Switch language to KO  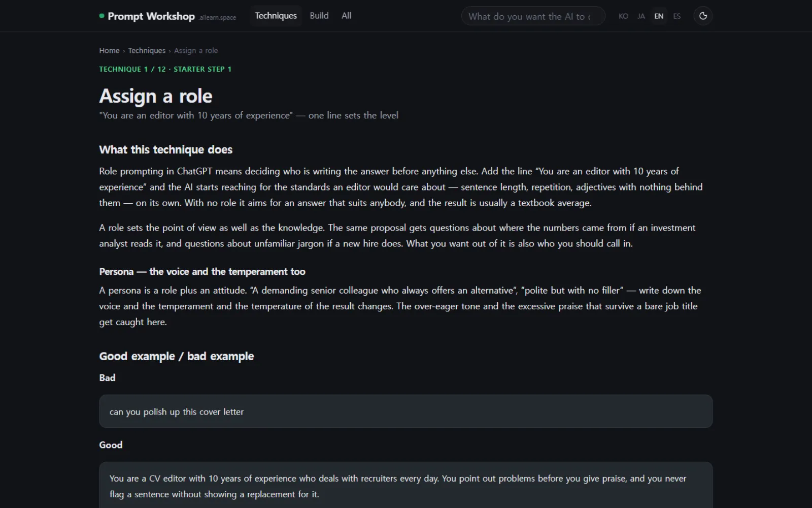623,16
